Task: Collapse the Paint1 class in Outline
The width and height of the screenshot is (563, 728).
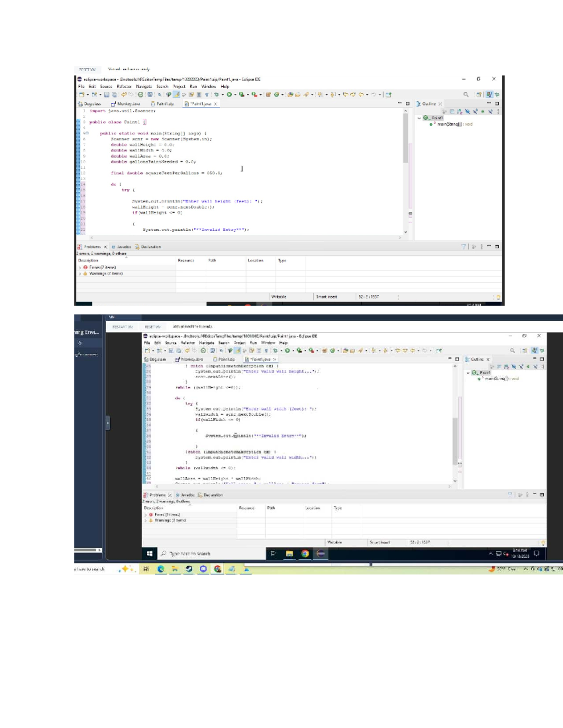Action: pyautogui.click(x=420, y=119)
